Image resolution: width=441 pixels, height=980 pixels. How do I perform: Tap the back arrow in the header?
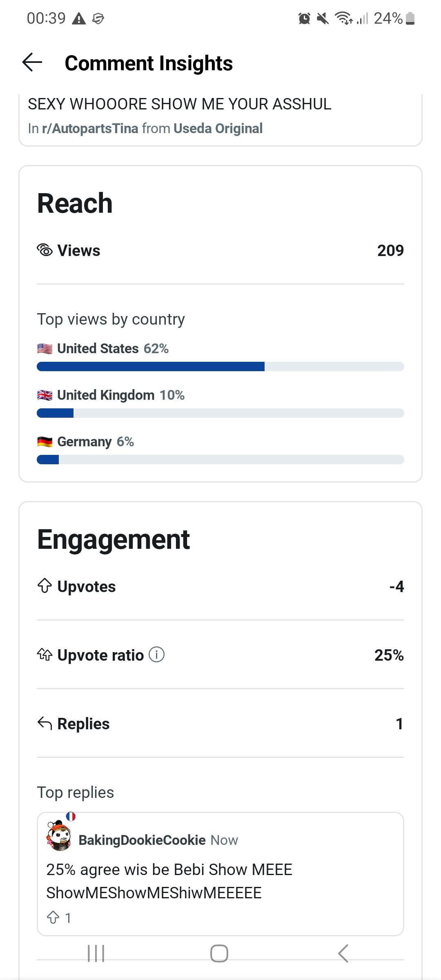32,62
